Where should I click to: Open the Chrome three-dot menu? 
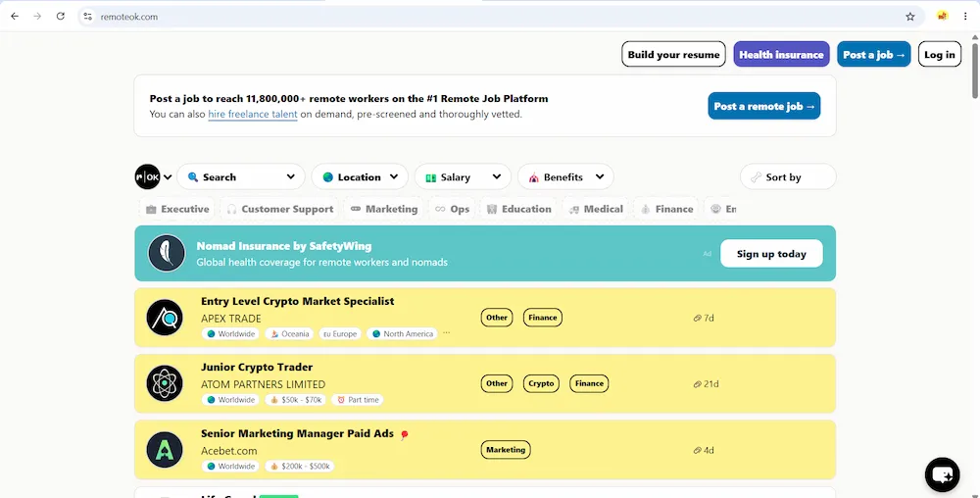pos(965,17)
